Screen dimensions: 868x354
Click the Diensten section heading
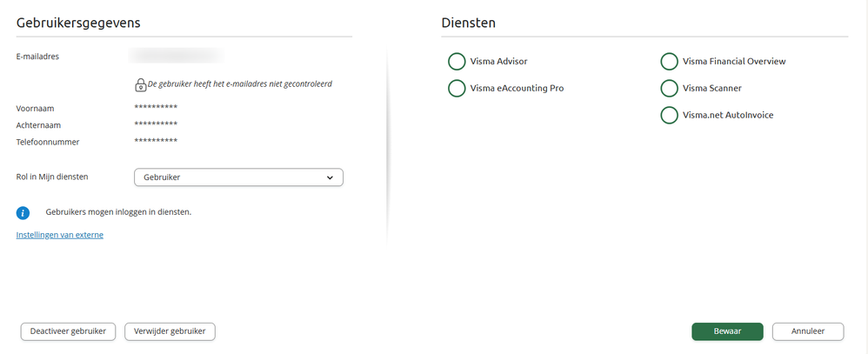pyautogui.click(x=468, y=23)
